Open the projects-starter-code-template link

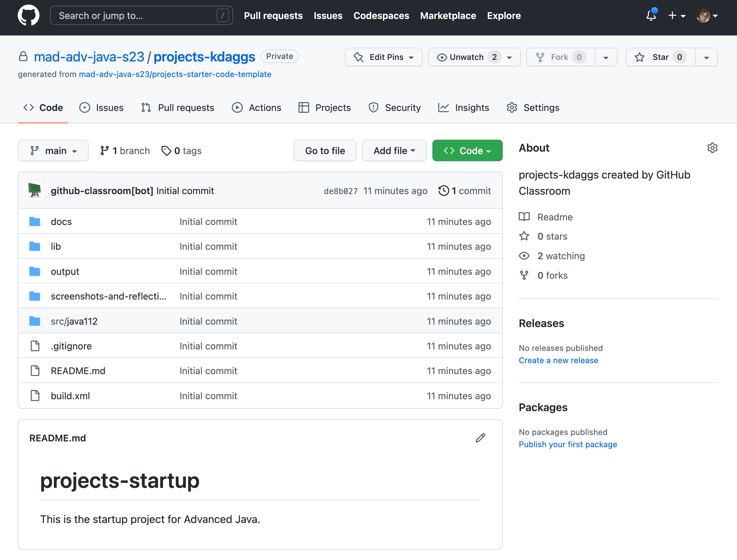(x=175, y=74)
